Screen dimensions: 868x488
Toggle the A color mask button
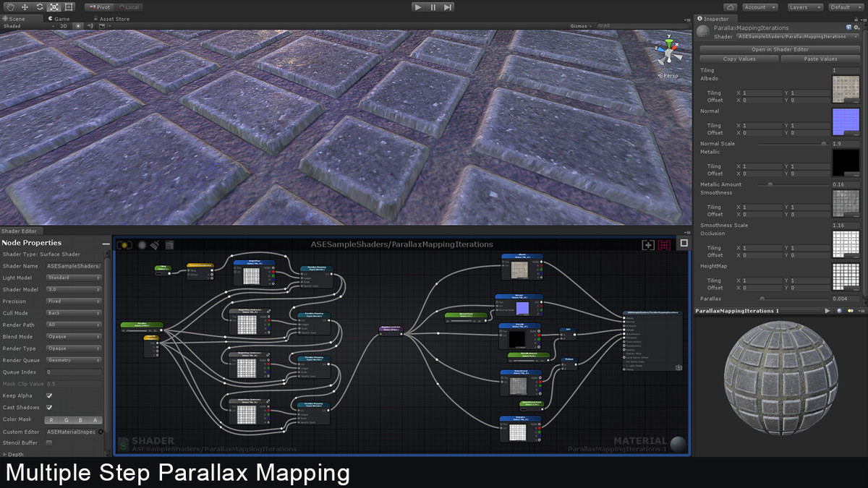[95, 419]
